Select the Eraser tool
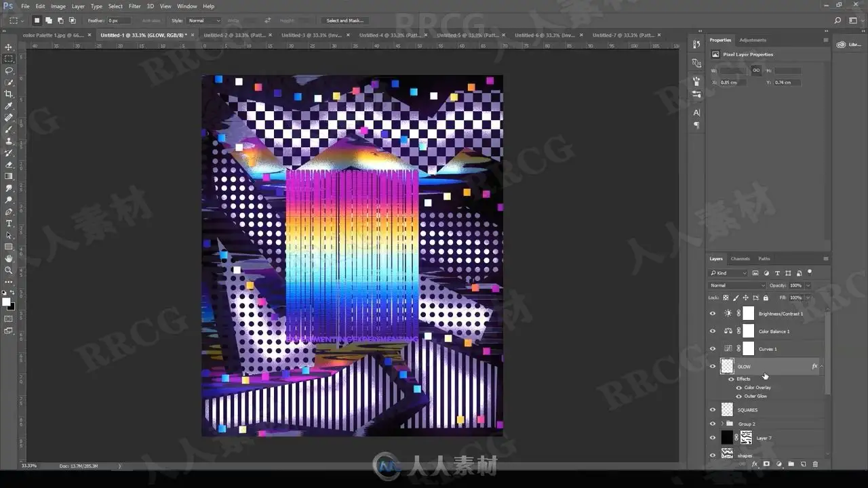 click(9, 165)
